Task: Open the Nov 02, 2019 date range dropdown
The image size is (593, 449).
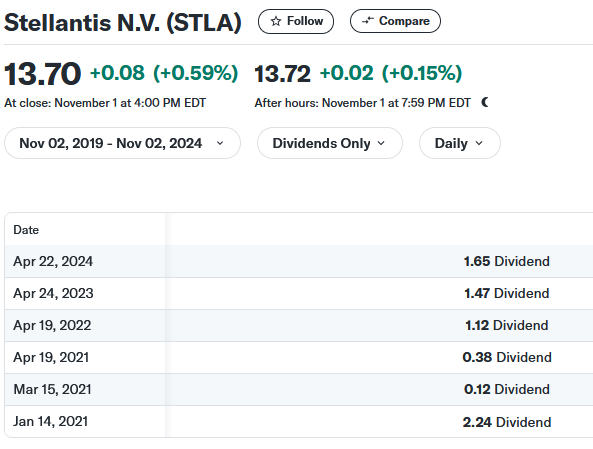Action: 122,143
